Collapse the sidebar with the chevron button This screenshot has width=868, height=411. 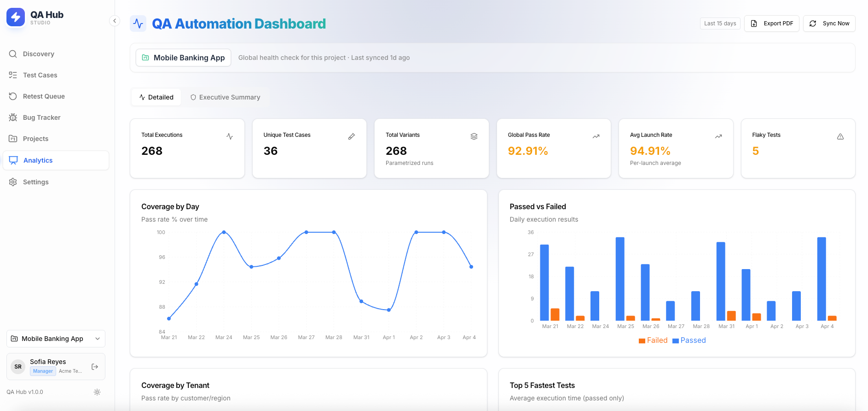(x=115, y=21)
